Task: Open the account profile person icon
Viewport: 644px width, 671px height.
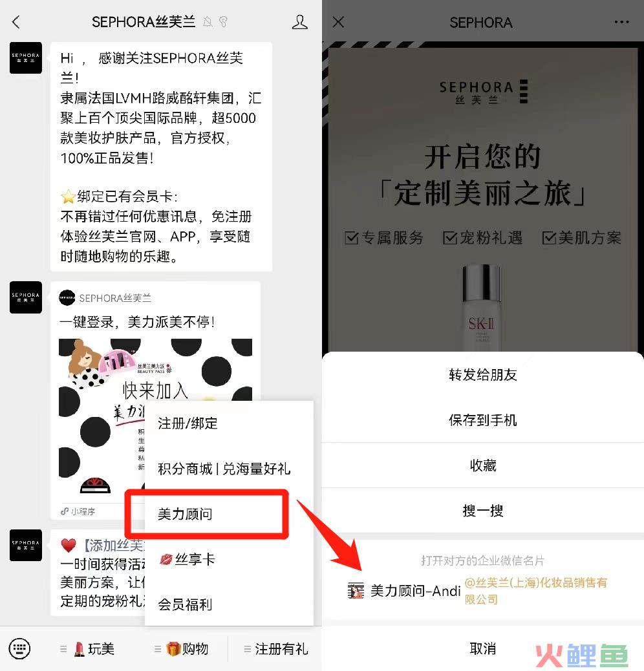Action: click(299, 22)
